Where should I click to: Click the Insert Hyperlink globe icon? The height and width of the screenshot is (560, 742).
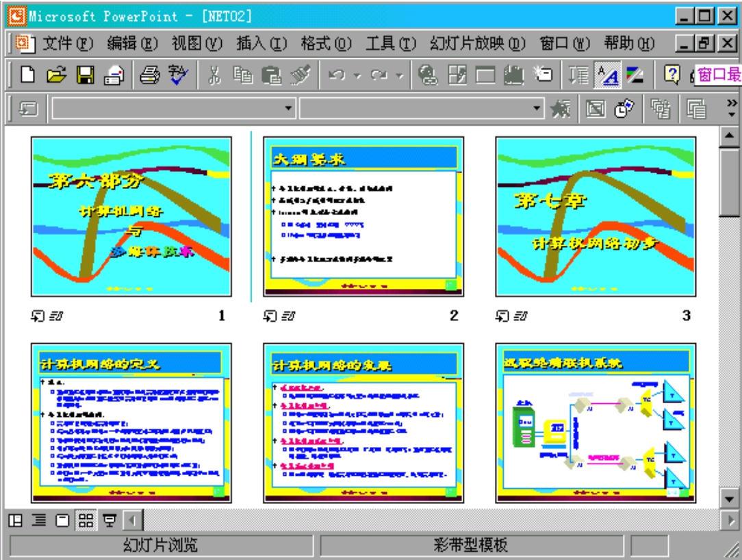pyautogui.click(x=428, y=75)
